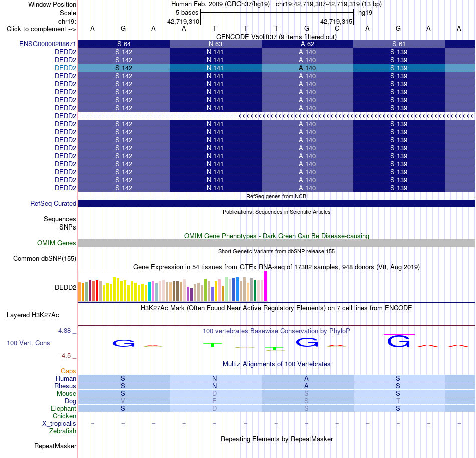This screenshot has height=458, width=476.
Task: Click 'S 139' in highlighted DEDD2 row
Action: coord(399,68)
